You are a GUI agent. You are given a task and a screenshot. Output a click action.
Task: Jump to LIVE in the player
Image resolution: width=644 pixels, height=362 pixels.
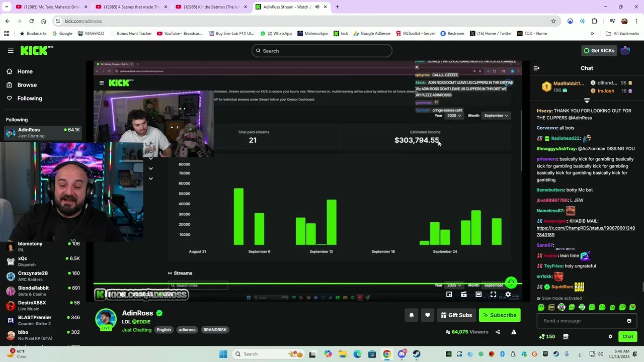[167, 295]
